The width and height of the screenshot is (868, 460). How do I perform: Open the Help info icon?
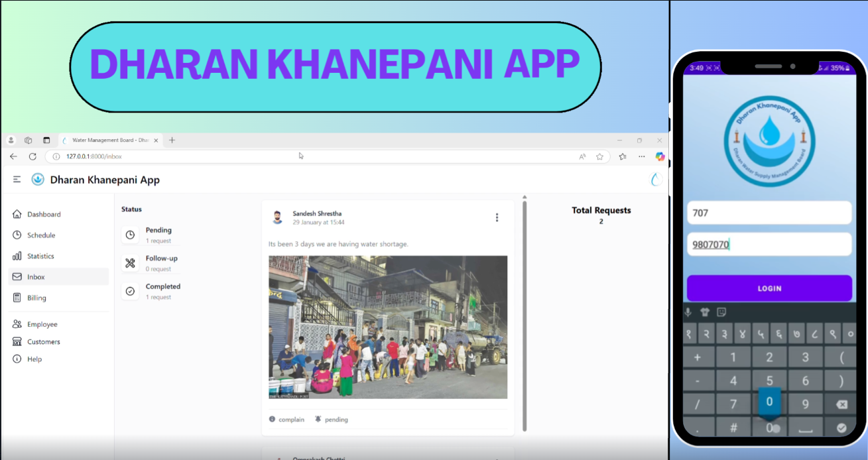click(x=17, y=359)
